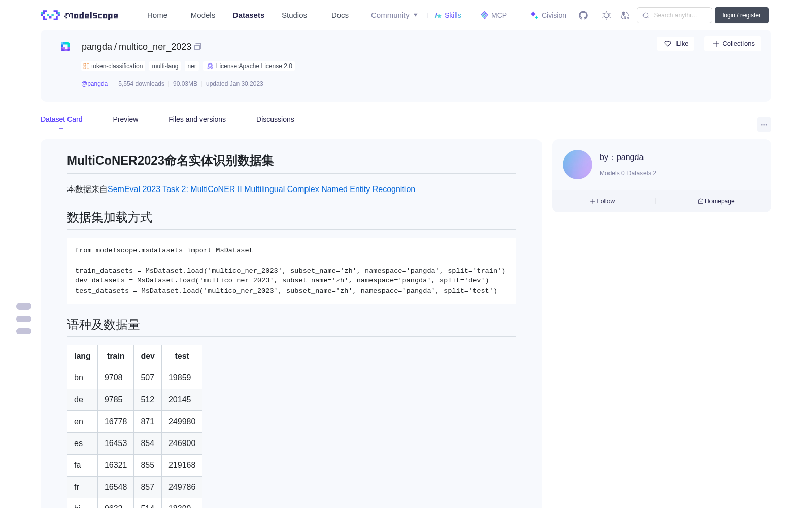Click updated Jan 30,2023 text
This screenshot has width=812, height=508.
(234, 84)
